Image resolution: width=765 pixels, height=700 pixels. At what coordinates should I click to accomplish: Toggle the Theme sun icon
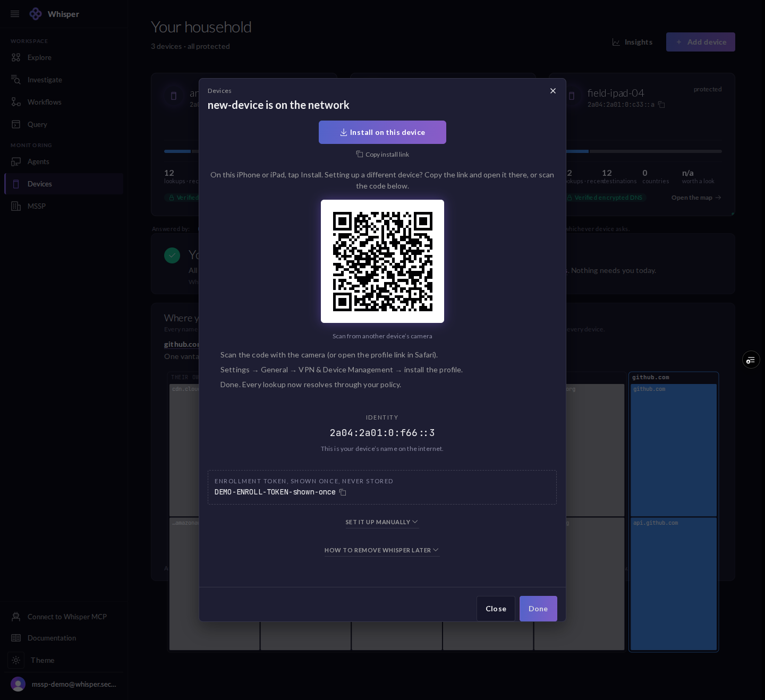[x=16, y=660]
